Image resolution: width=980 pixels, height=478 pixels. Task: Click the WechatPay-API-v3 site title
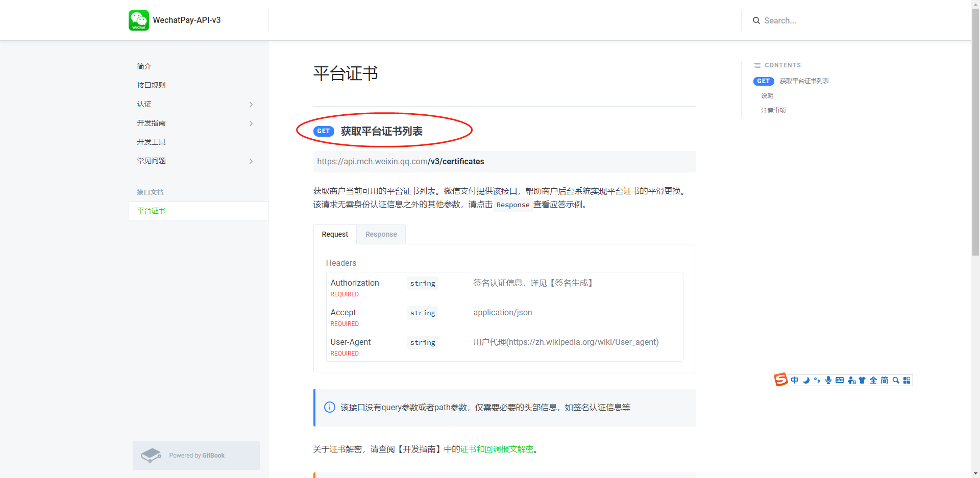tap(187, 20)
